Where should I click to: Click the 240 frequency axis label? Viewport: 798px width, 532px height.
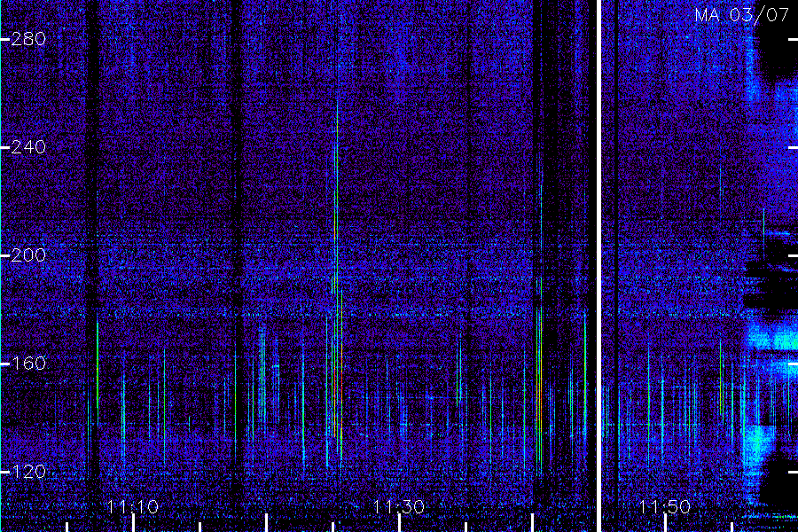pos(28,147)
